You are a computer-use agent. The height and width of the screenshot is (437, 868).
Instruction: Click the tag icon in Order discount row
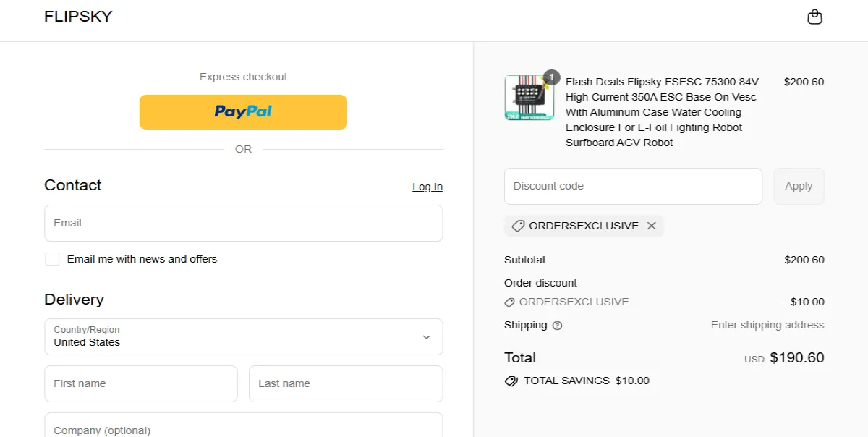[510, 302]
